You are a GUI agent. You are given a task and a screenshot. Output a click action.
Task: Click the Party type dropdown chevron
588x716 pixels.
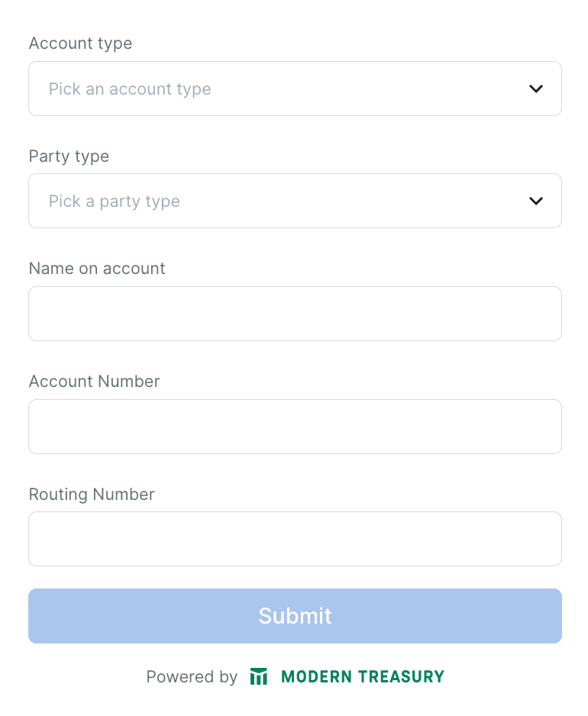535,201
